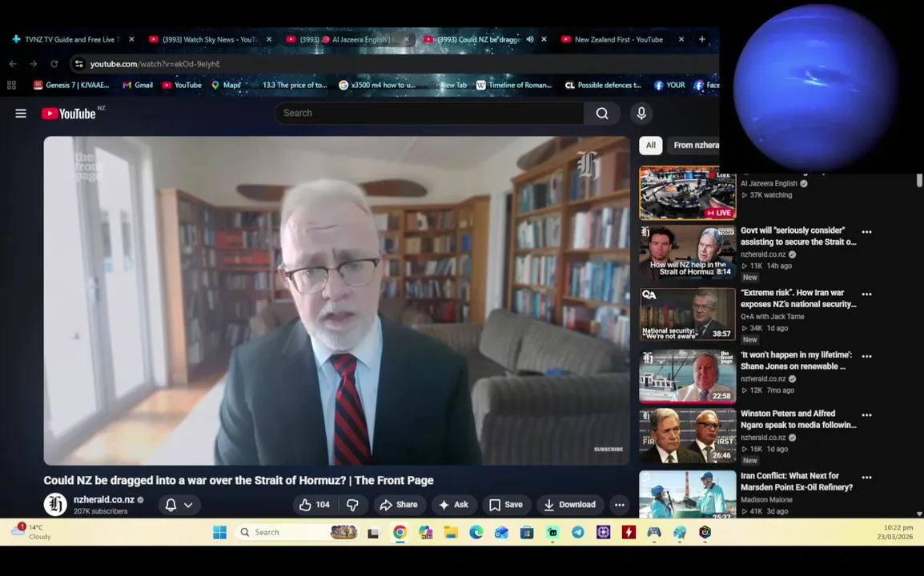Click the YouTube search input field
The image size is (924, 576).
coord(429,113)
